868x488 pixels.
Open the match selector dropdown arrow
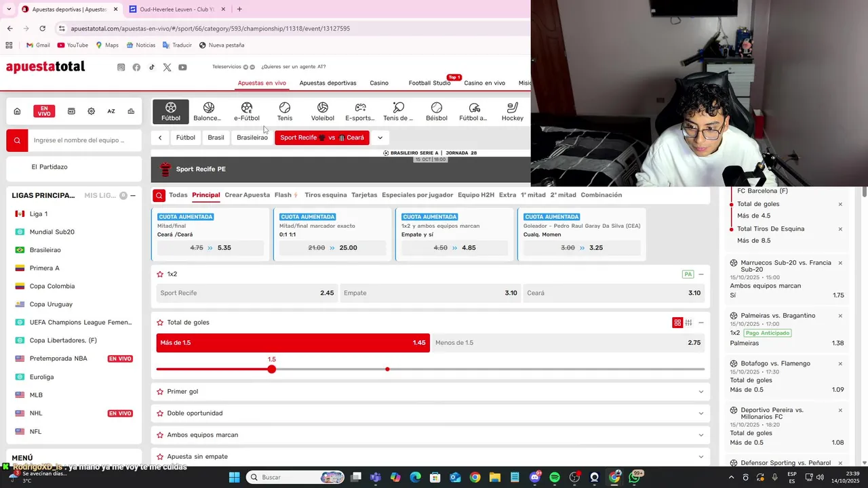pyautogui.click(x=380, y=138)
